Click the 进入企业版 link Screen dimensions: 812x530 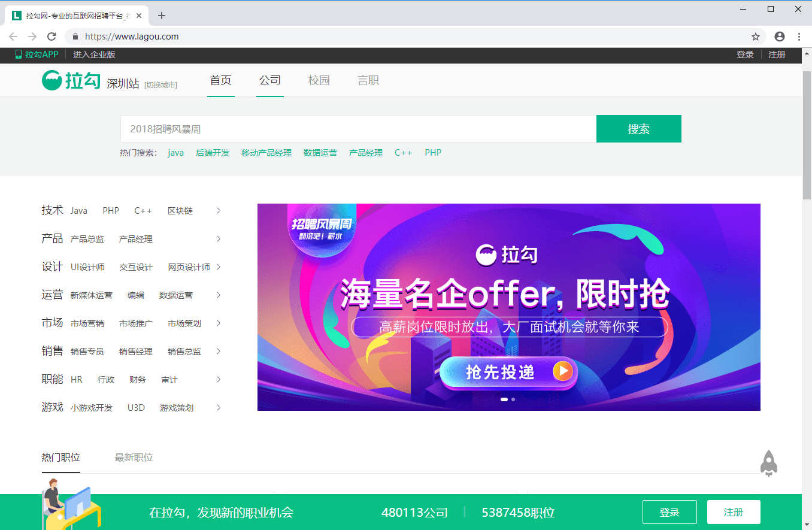[x=94, y=54]
